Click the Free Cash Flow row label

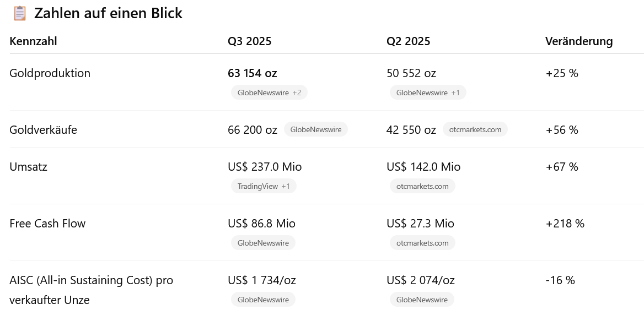coord(47,224)
